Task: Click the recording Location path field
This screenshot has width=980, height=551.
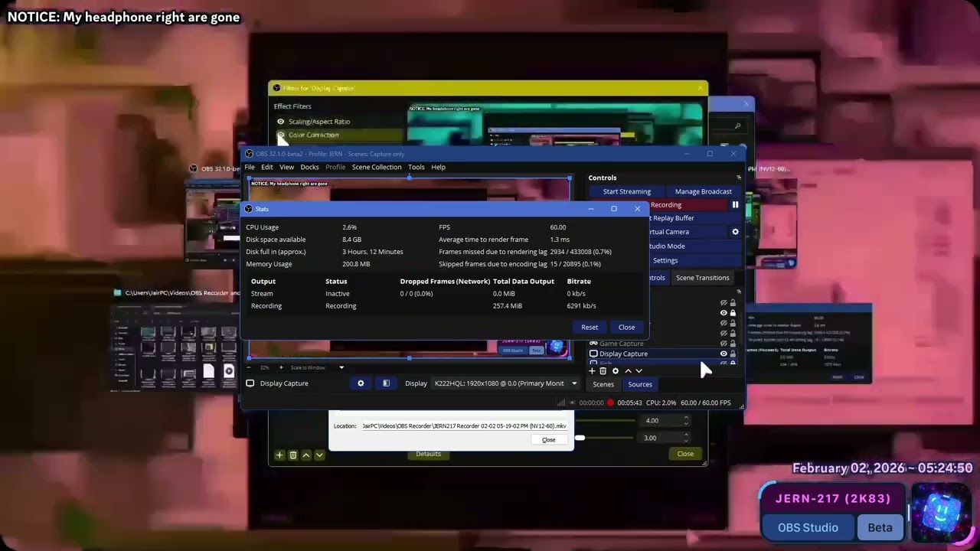Action: (464, 426)
